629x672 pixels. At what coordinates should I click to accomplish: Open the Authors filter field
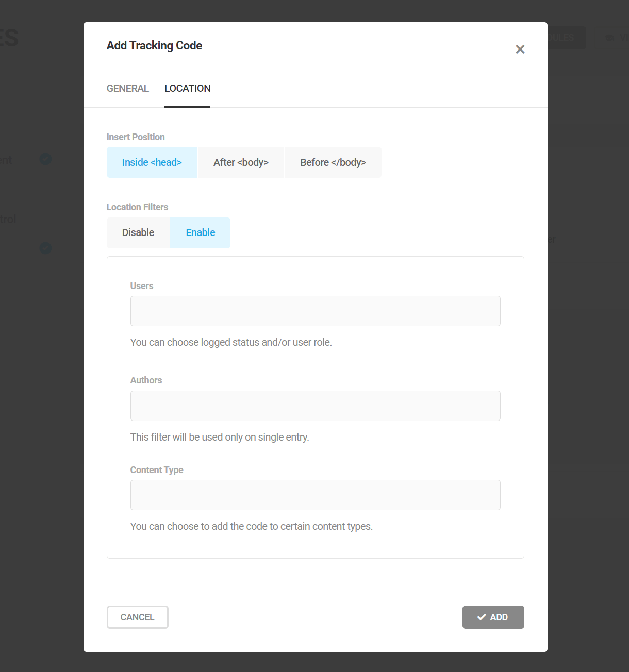click(316, 406)
